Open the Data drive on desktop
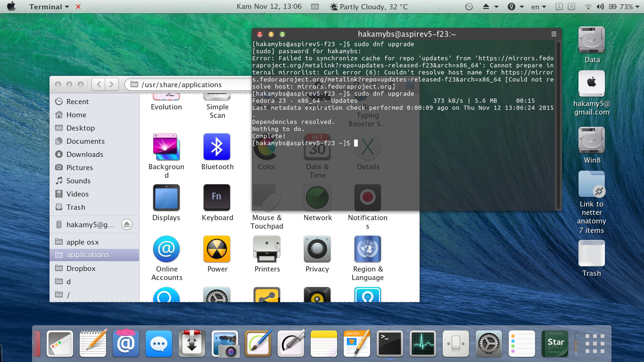Screen dimensions: 644x362 coord(592,40)
